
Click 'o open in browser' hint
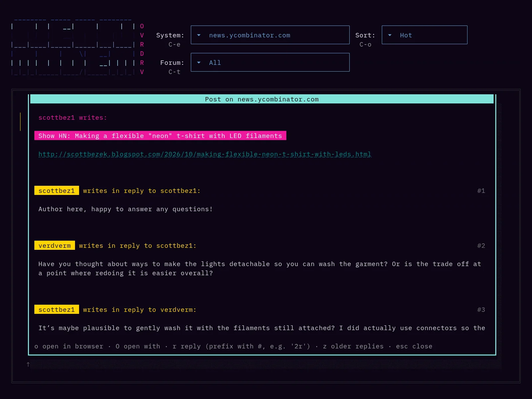[69, 346]
